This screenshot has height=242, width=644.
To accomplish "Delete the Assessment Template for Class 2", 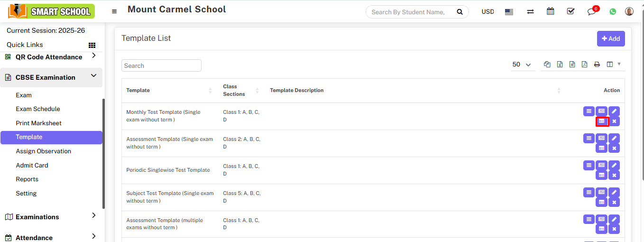I will [x=614, y=149].
